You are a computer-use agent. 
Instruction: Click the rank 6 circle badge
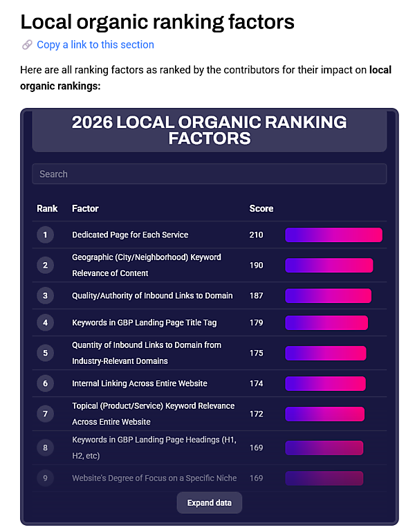point(45,383)
